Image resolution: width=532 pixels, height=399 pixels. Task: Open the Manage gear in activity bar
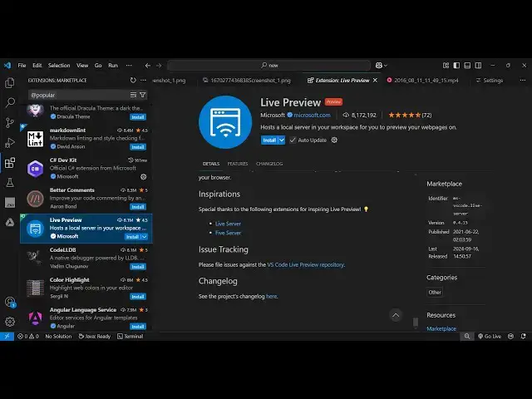[x=10, y=322]
